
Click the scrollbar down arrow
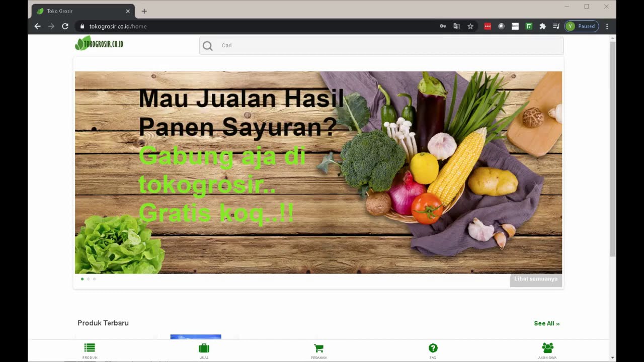tap(612, 357)
